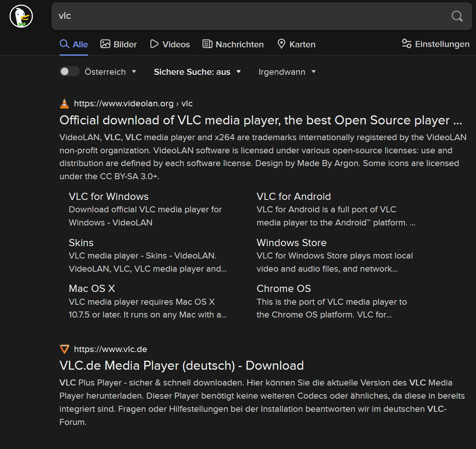
Task: Switch to the Alle tab
Action: [x=74, y=44]
